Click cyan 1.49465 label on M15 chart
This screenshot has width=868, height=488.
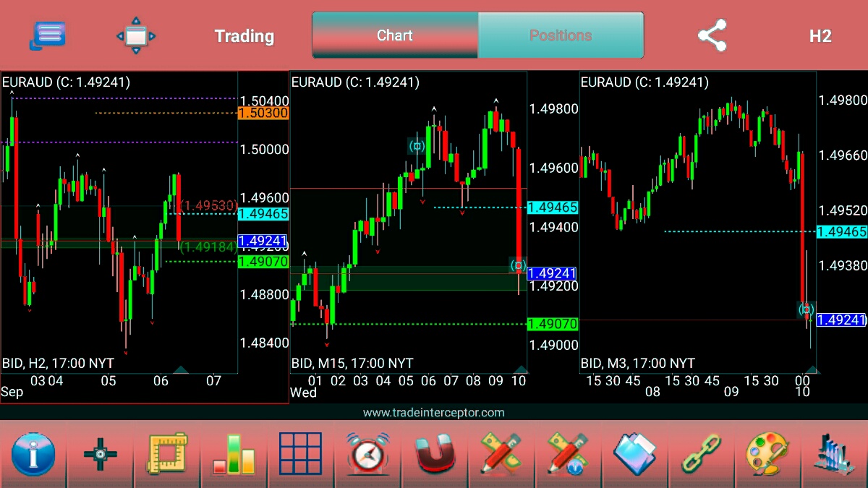point(553,207)
